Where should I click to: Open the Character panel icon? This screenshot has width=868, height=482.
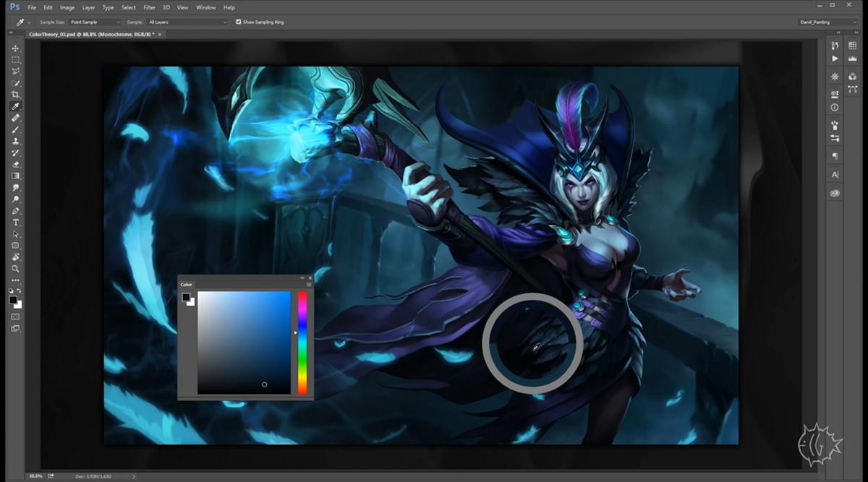click(835, 175)
